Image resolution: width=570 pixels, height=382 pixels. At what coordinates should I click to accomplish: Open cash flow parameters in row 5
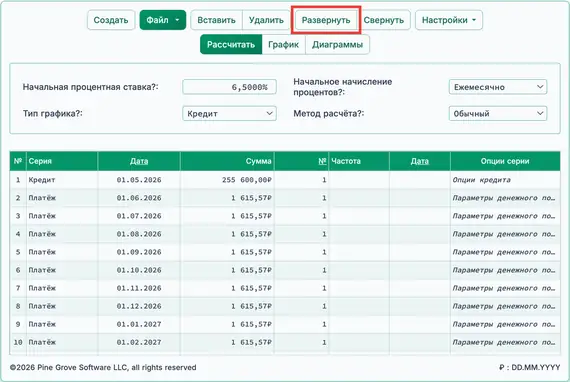click(x=505, y=252)
